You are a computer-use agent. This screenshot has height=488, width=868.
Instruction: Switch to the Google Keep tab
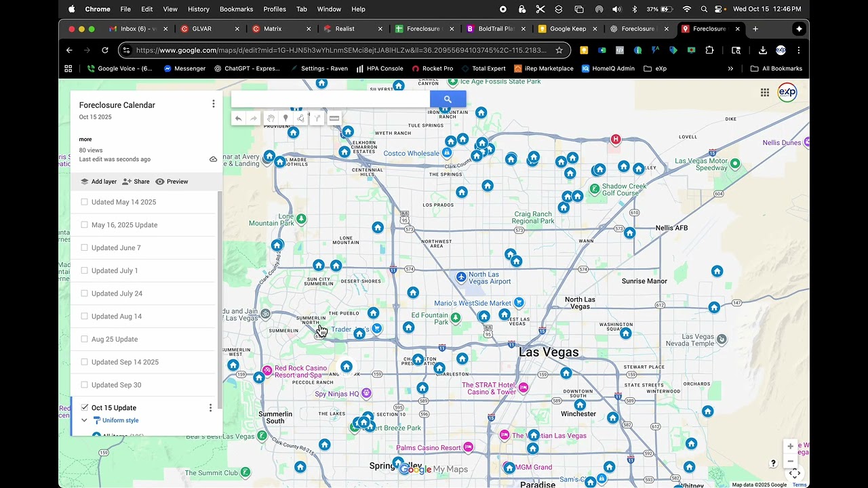568,29
